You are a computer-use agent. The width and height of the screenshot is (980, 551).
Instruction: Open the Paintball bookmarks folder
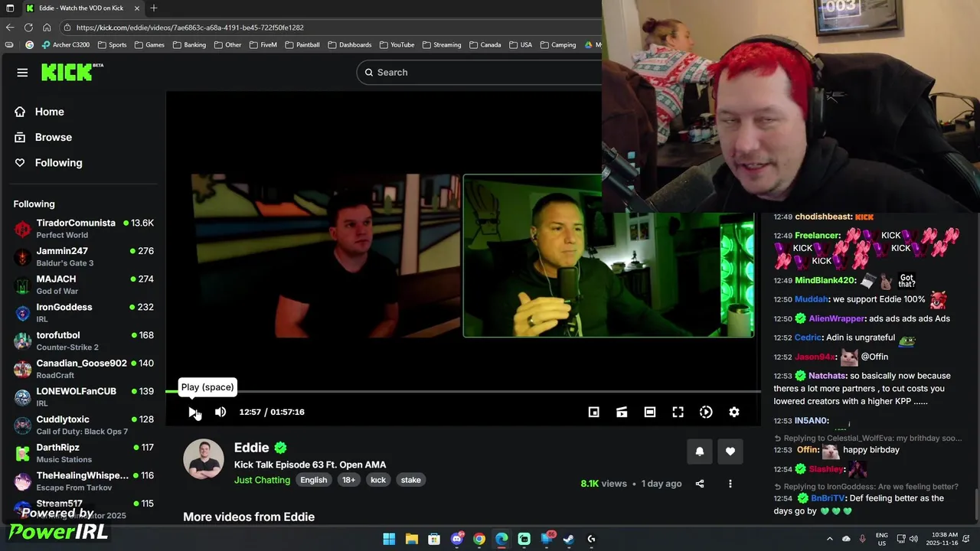(x=302, y=44)
